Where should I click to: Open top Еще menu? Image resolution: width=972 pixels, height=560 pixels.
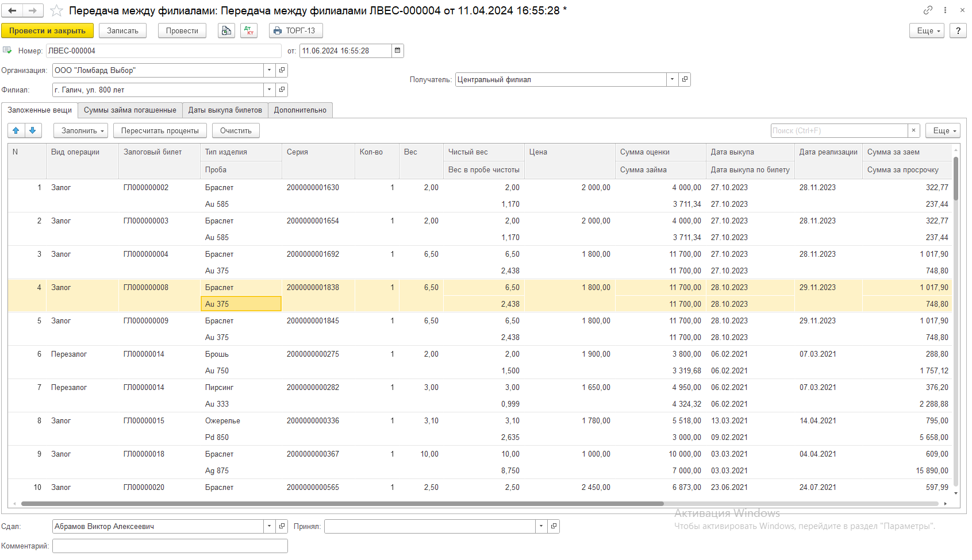tap(927, 30)
